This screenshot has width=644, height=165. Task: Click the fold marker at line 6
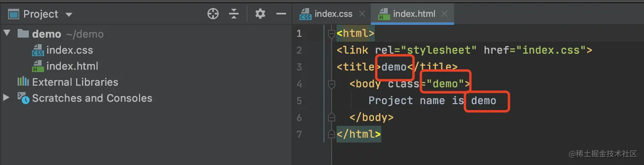[331, 117]
